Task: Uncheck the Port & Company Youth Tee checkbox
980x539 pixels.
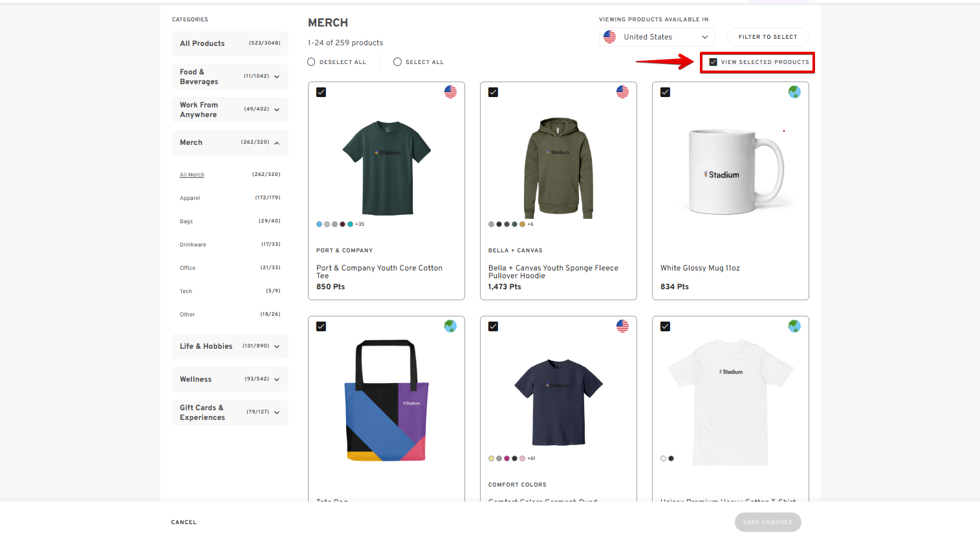Action: pos(321,93)
